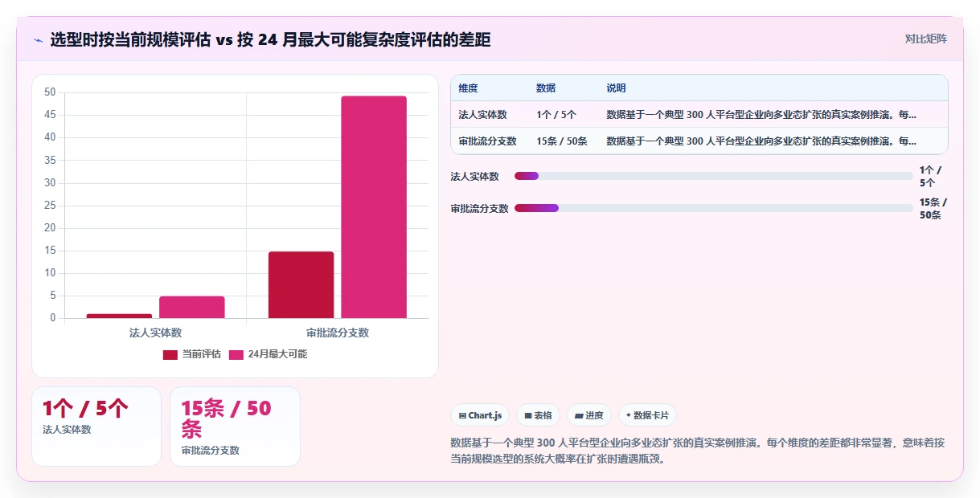Click 审批流分支数 chart axis label

338,333
